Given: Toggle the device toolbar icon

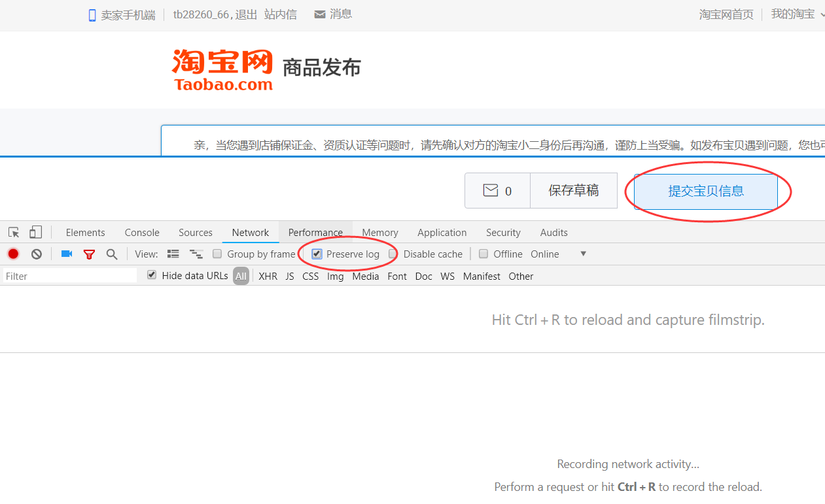Looking at the screenshot, I should point(35,232).
